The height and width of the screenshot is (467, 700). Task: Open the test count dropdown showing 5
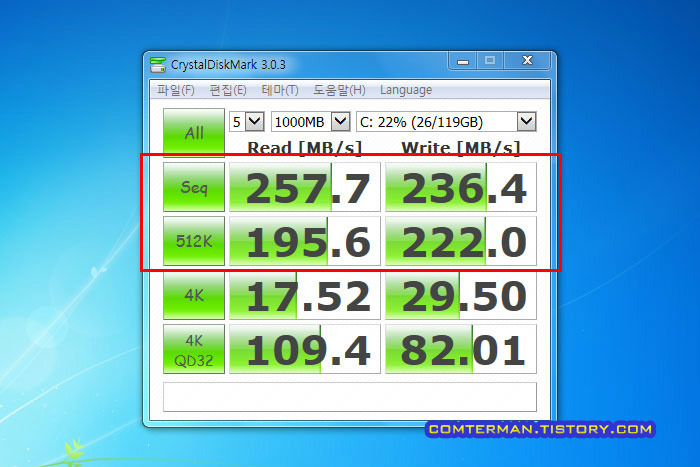247,121
